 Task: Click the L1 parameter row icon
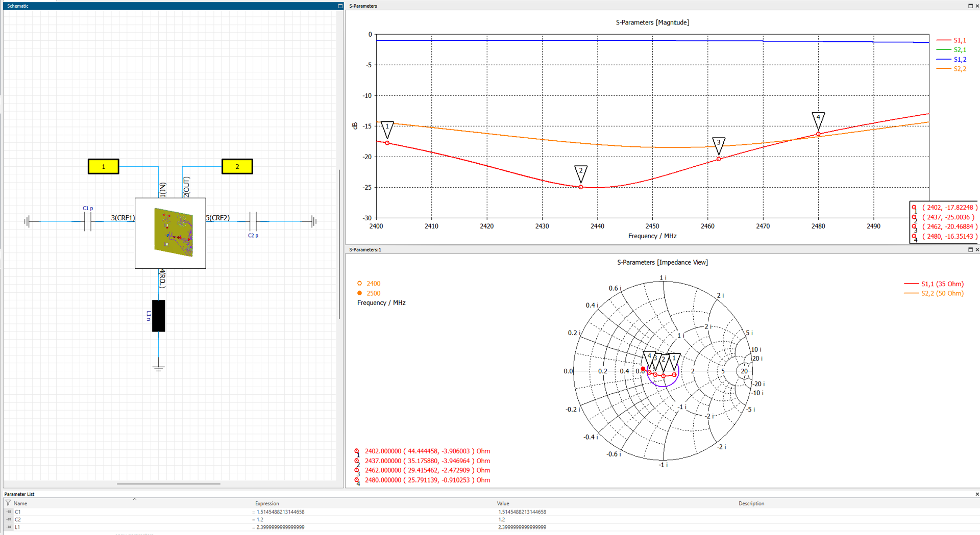[x=9, y=527]
